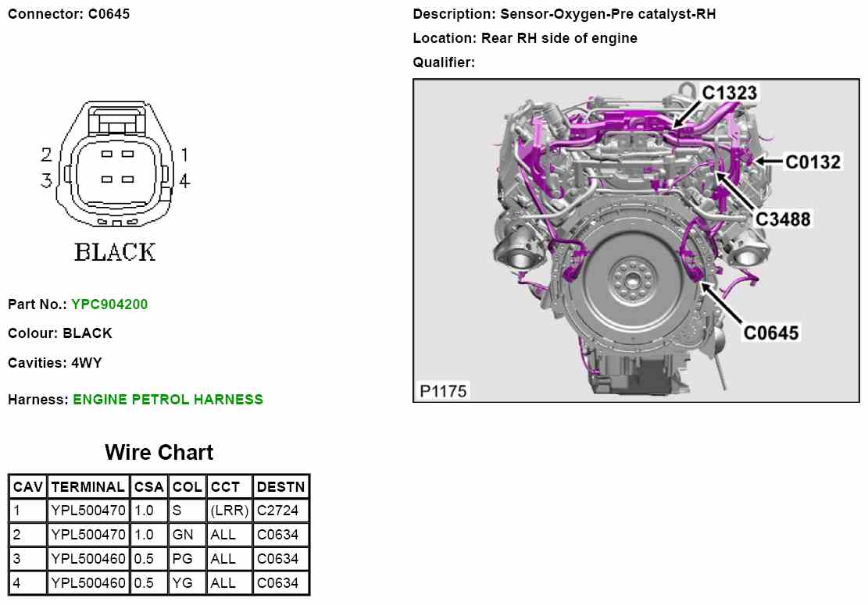Select the C0645 callout in engine image
The image size is (868, 605).
[770, 333]
